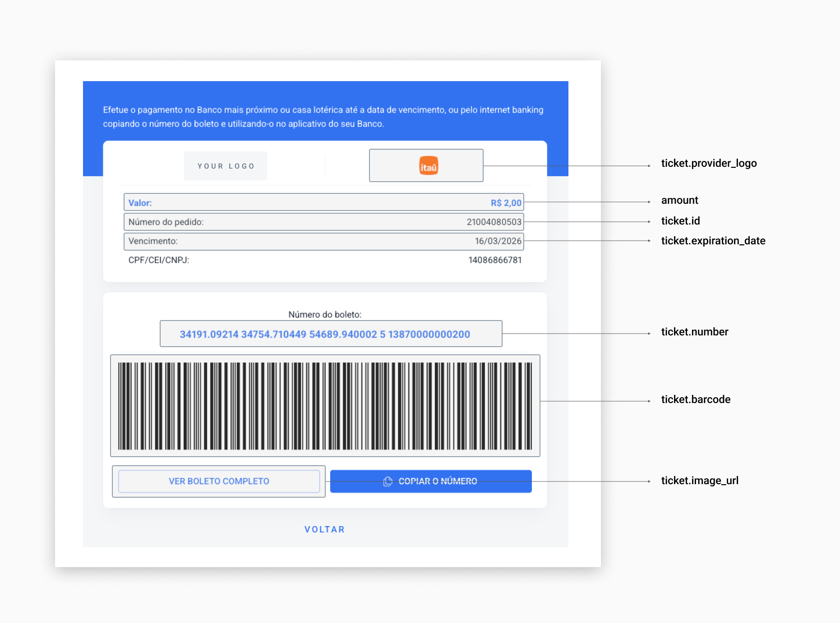Click the ticket.barcode annotation label
The width and height of the screenshot is (840, 623).
point(696,399)
